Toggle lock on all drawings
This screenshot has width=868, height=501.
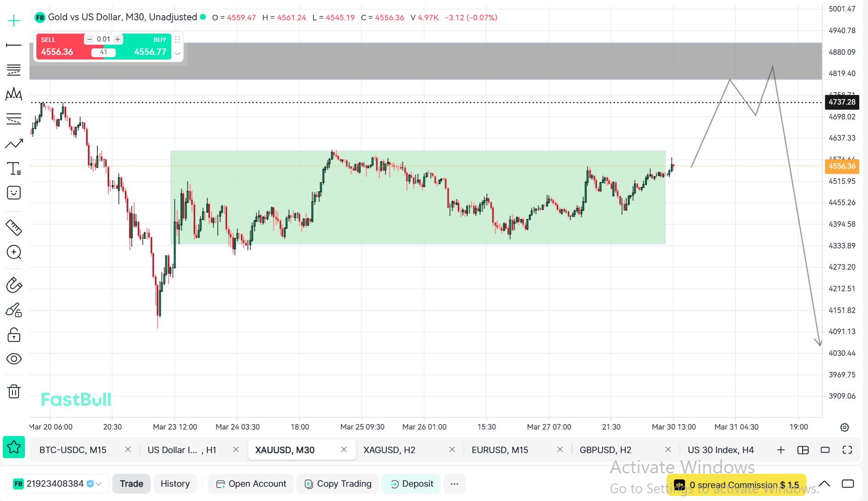[14, 335]
